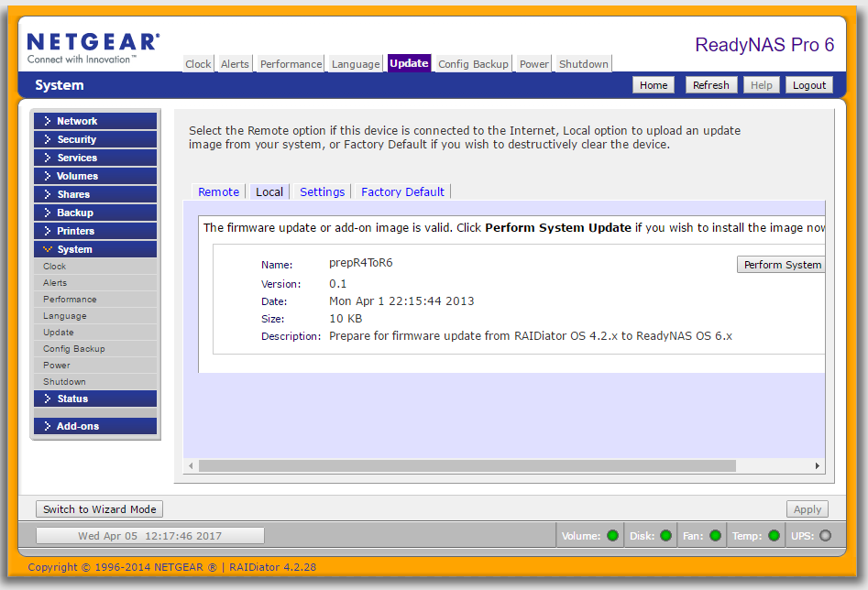
Task: Click the Refresh button
Action: [710, 85]
